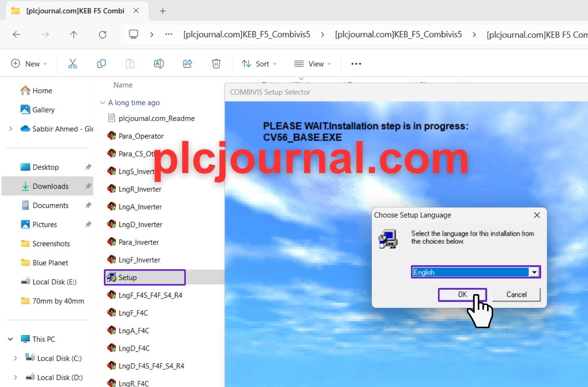Screen dimensions: 588x387
Task: Open a new File Explorer tab
Action: coord(162,11)
